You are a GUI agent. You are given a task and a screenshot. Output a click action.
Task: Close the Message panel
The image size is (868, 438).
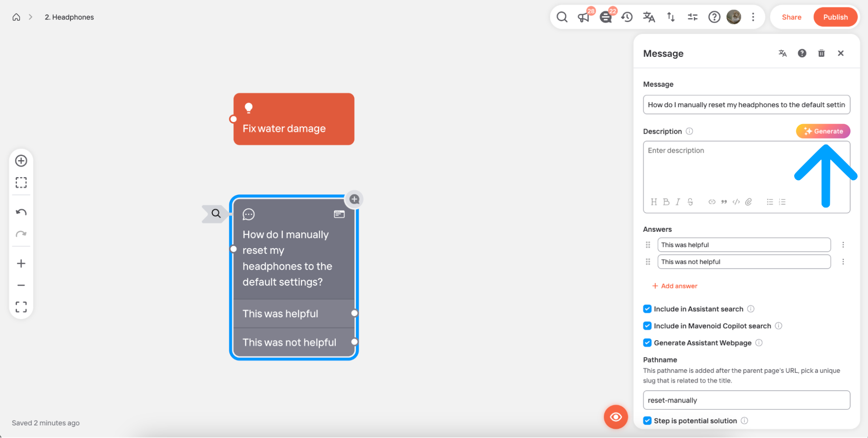(841, 53)
